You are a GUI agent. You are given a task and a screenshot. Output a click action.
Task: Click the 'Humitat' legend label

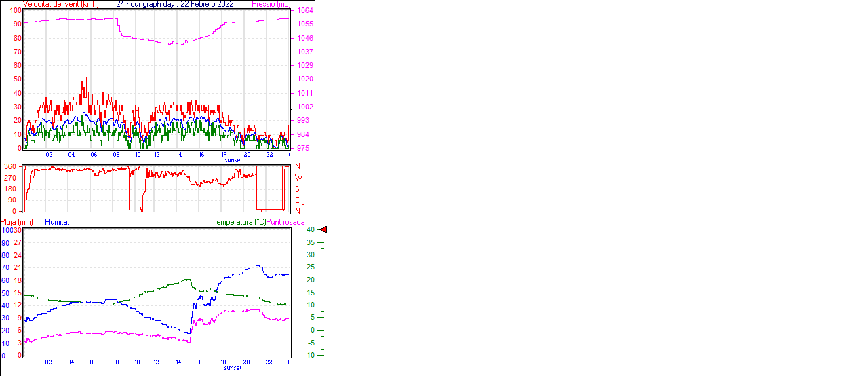[57, 222]
